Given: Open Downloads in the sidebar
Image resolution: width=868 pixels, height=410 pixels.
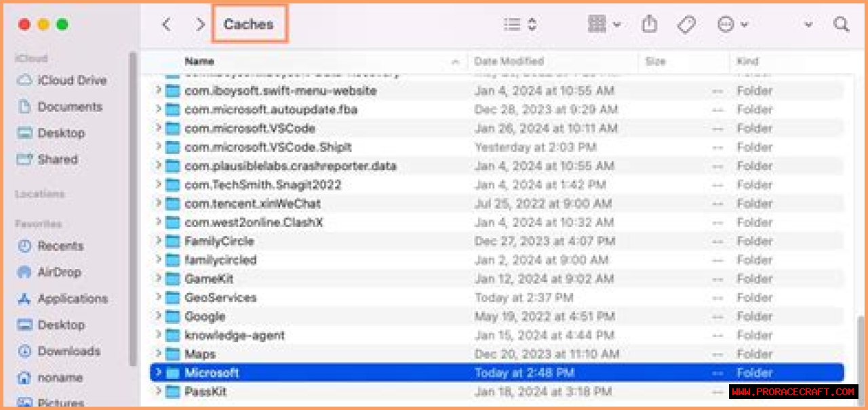Looking at the screenshot, I should click(68, 352).
